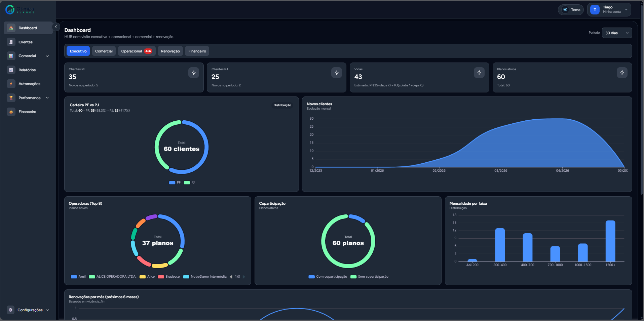Click the lightning icon on Clientes PF card

194,73
